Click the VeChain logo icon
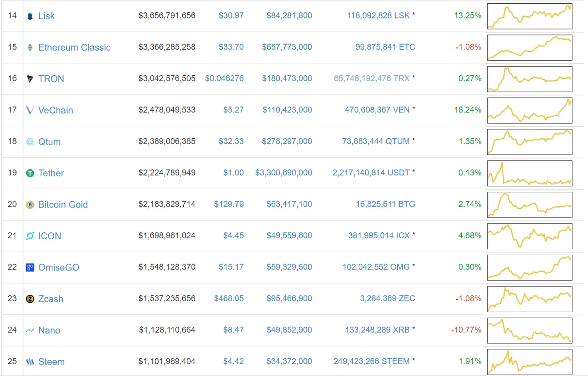Image resolution: width=588 pixels, height=376 pixels. coord(30,110)
